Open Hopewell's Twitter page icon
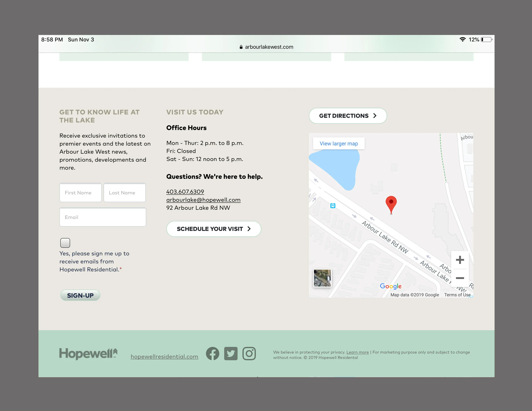Screen dimensions: 532x411 [231, 353]
